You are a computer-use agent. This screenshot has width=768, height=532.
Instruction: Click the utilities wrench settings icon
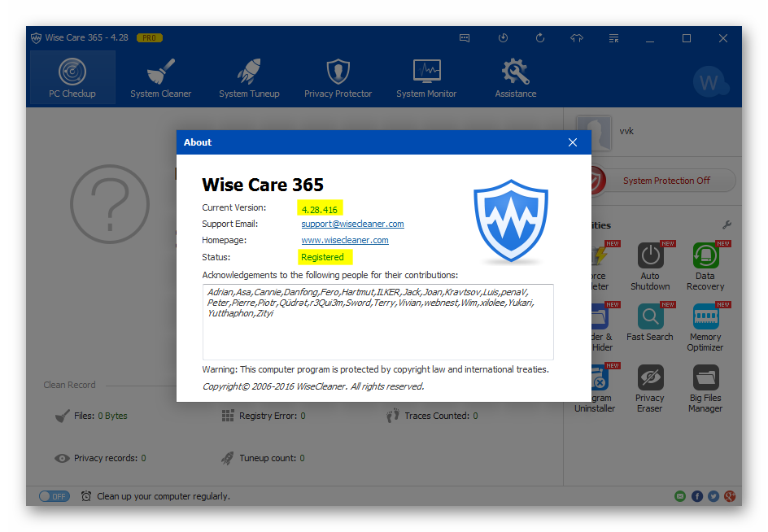[727, 225]
